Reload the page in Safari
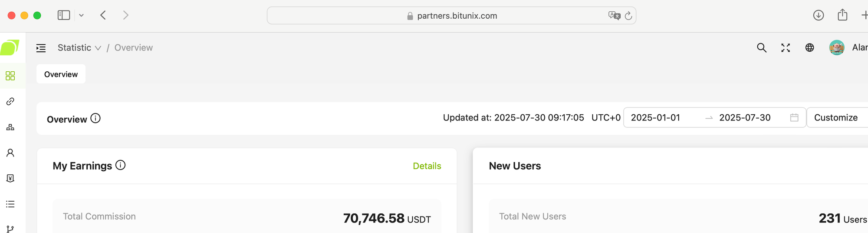The image size is (868, 233). tap(628, 16)
